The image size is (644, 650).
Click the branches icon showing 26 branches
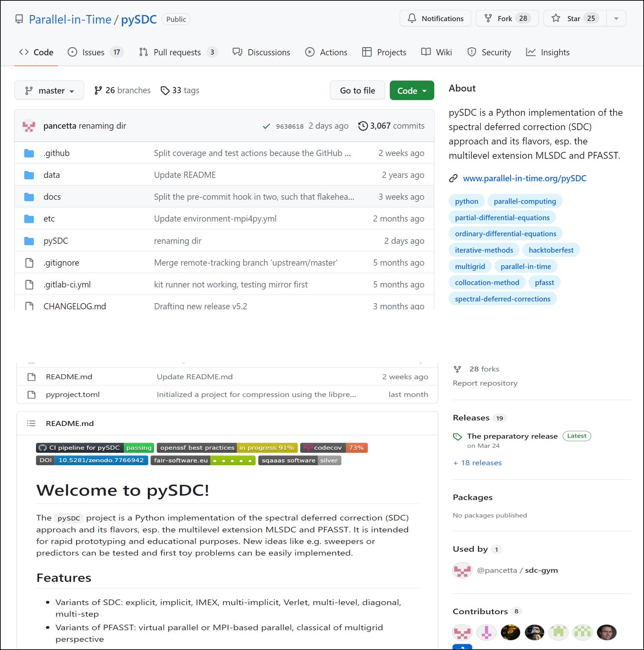point(98,90)
